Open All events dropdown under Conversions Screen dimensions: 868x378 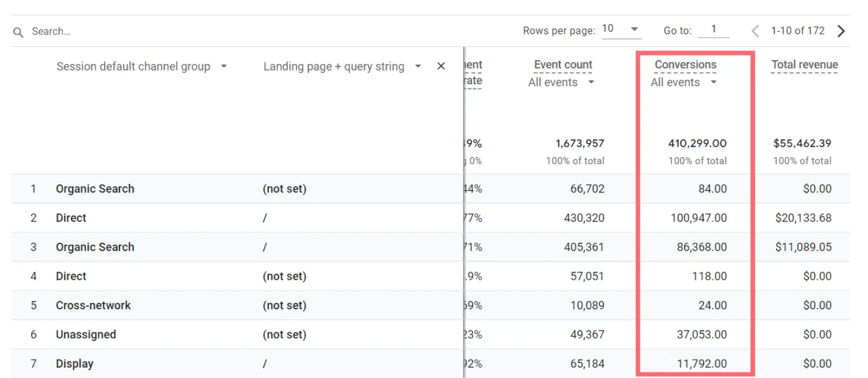click(713, 83)
